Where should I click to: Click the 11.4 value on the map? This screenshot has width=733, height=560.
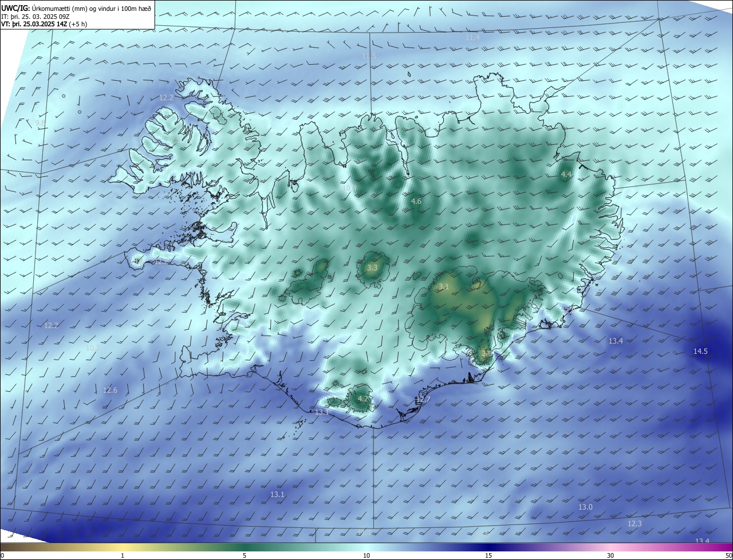point(472,37)
